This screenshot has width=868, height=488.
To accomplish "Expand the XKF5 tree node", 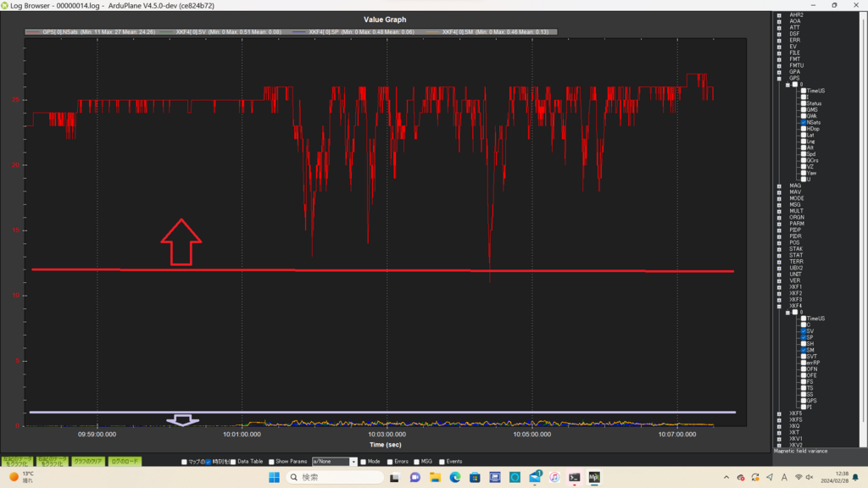I will [x=779, y=413].
